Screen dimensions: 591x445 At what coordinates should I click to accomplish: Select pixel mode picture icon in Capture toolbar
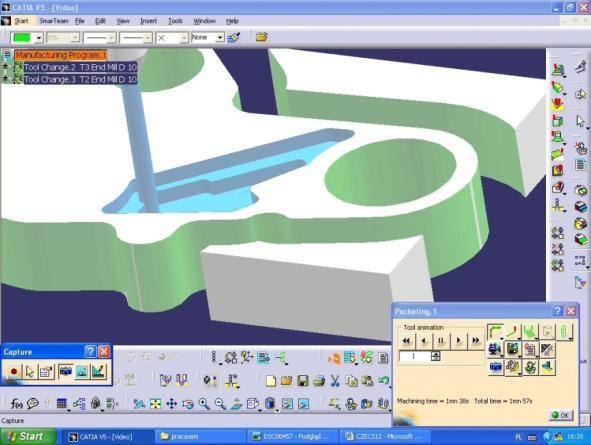[82, 372]
